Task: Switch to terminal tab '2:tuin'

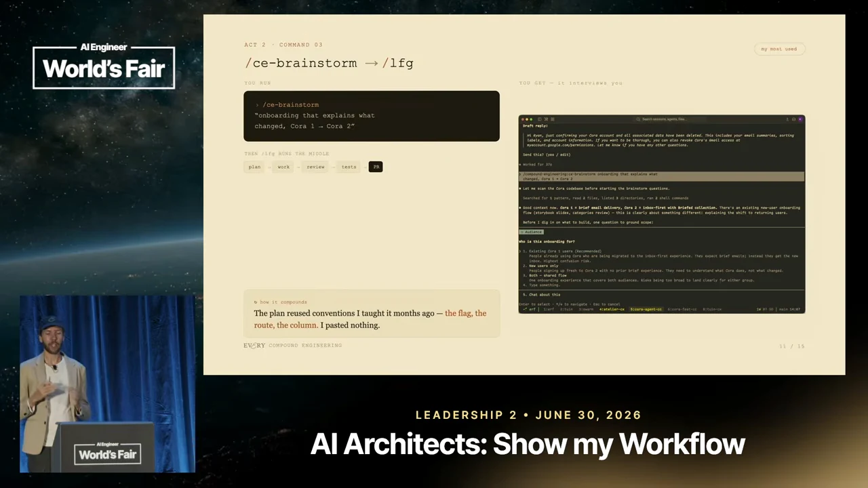Action: point(566,309)
